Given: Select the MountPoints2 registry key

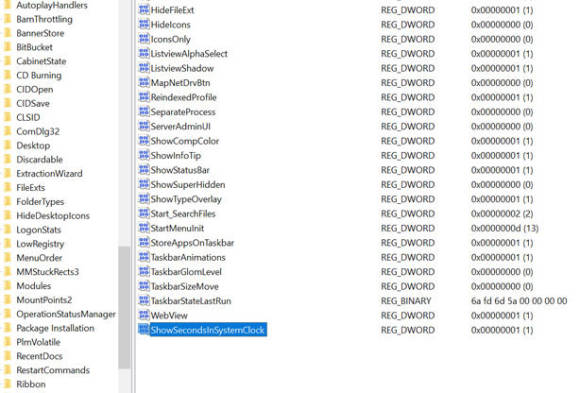Looking at the screenshot, I should pos(44,300).
